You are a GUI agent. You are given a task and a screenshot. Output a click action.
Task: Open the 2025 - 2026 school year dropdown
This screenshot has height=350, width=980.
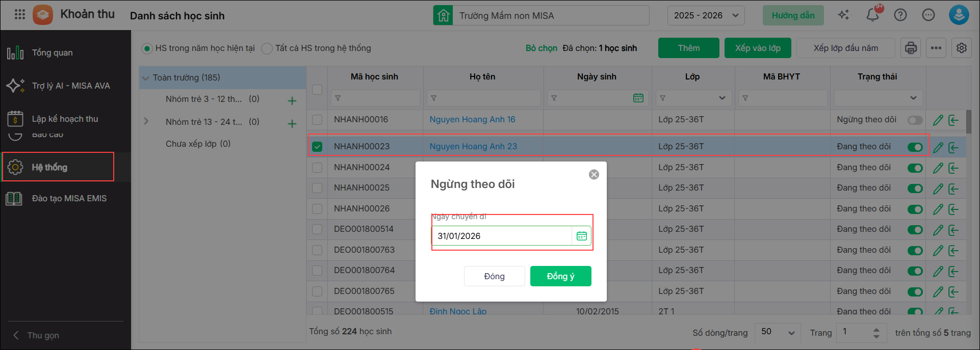coord(706,15)
